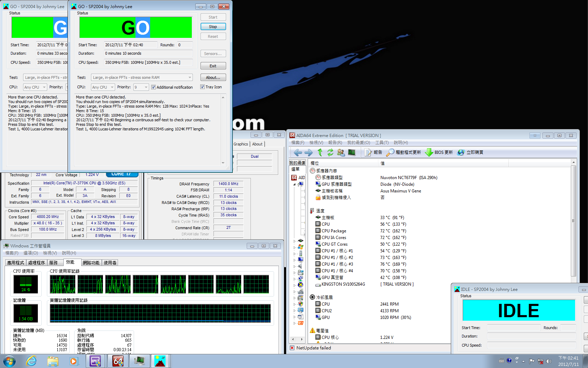Switch to 網路功能 tab in Task Manager
Viewport: 588px width, 368px height.
click(91, 263)
